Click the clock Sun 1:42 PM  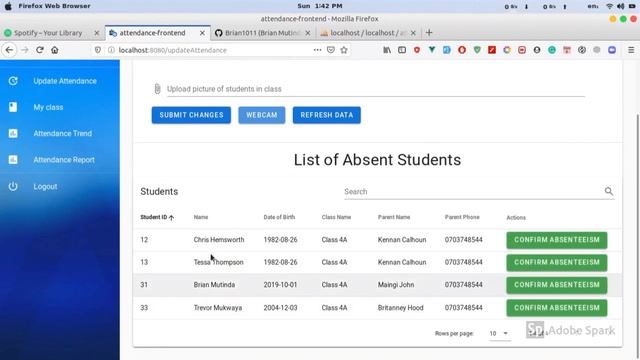[320, 6]
